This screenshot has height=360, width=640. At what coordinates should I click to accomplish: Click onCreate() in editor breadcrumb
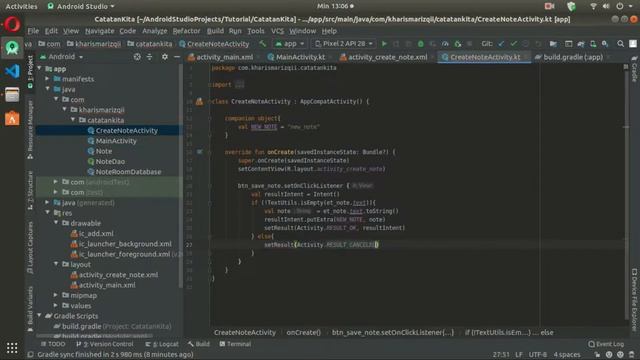point(303,333)
